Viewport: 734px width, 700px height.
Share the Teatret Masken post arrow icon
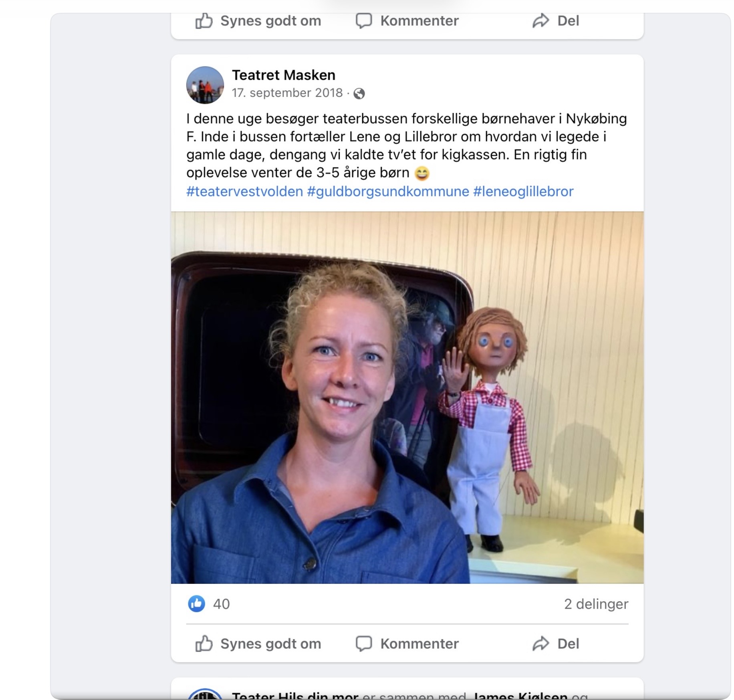tap(540, 644)
